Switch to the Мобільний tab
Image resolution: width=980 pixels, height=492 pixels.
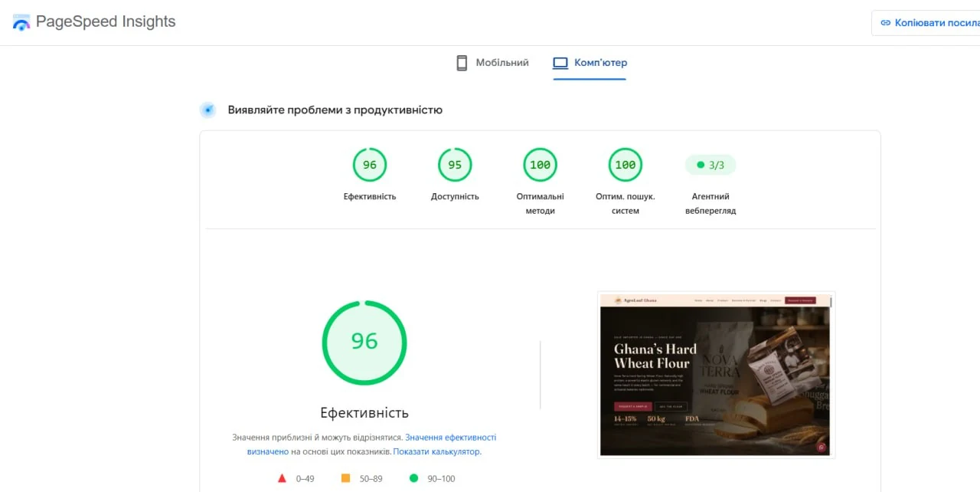tap(492, 63)
